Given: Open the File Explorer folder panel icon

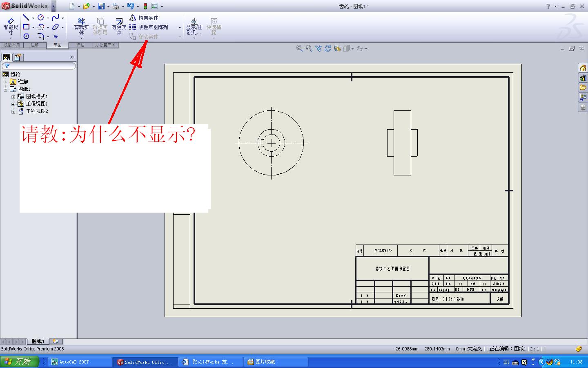Looking at the screenshot, I should click(583, 88).
